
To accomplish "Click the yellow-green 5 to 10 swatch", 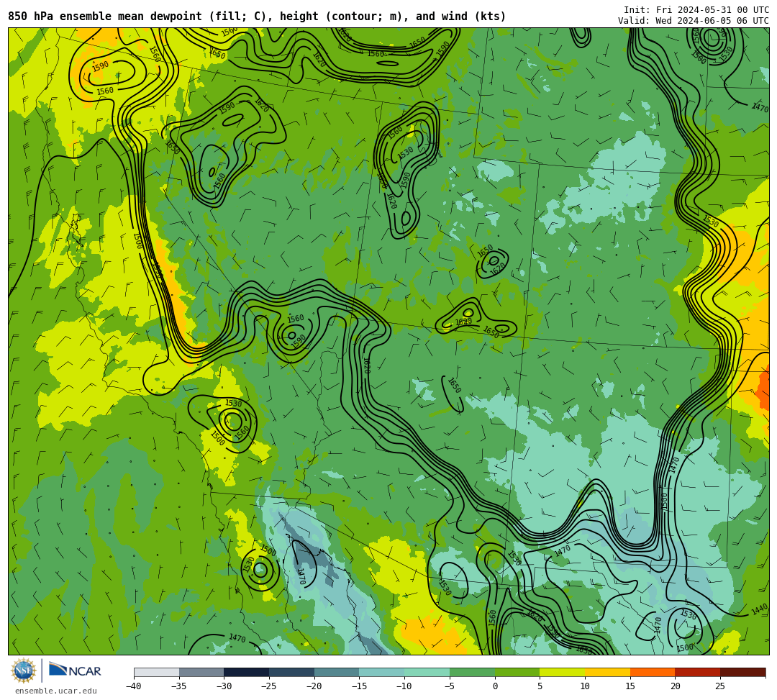I will (563, 672).
